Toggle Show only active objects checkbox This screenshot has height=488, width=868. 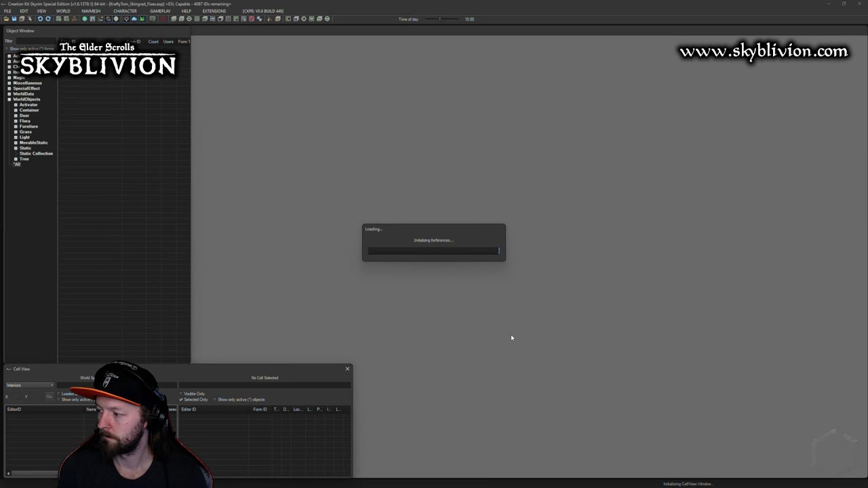tap(215, 399)
